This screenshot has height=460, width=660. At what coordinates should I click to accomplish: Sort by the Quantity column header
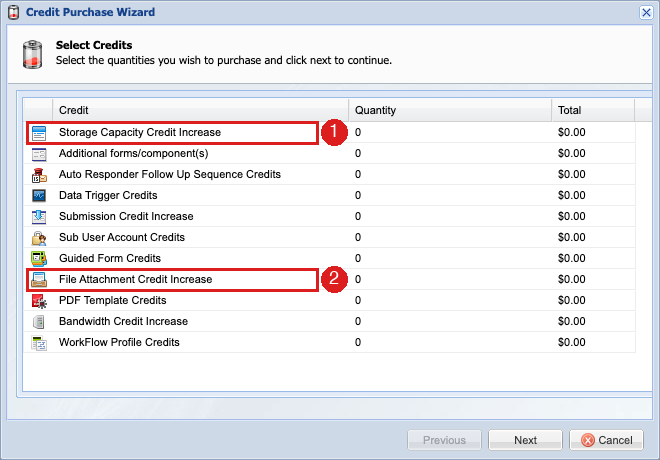(450, 110)
